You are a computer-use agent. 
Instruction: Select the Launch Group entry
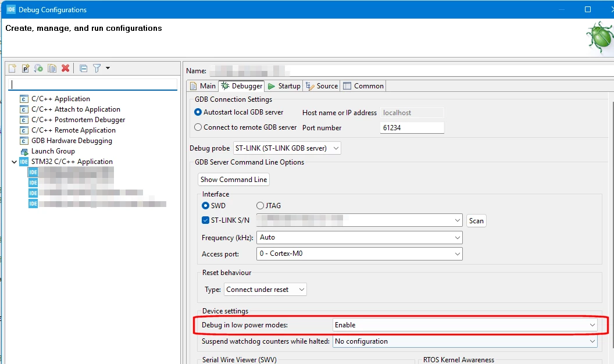point(53,151)
